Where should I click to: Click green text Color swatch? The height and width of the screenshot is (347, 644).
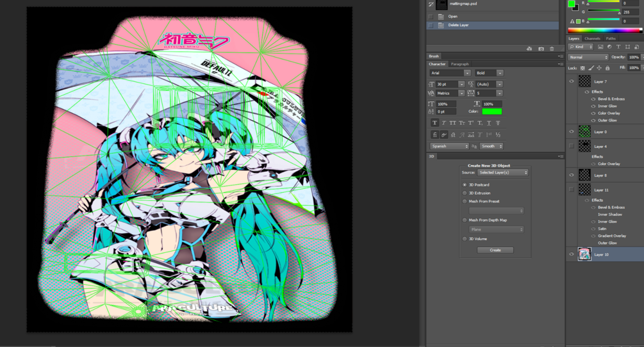492,111
